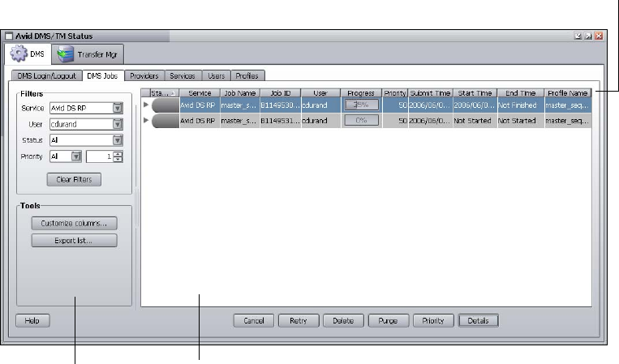Sort by Job ID column header

click(281, 93)
